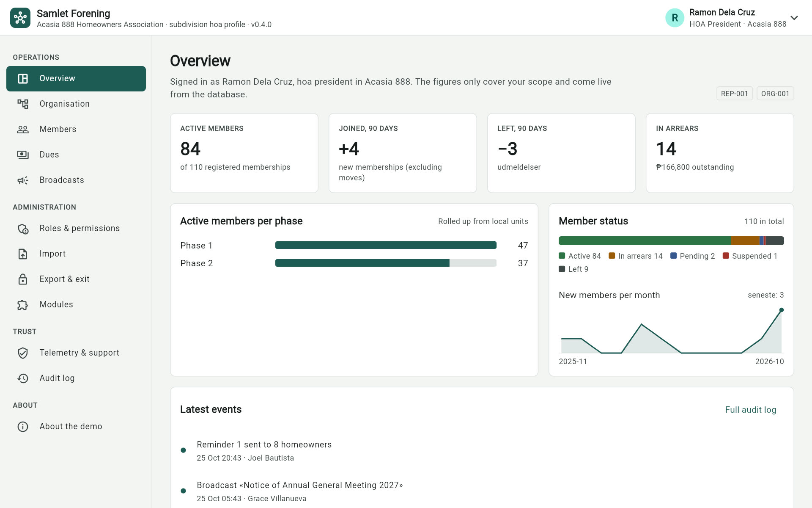Screen dimensions: 812x508
Task: Click the Organisation hierarchy icon
Action: pos(23,104)
